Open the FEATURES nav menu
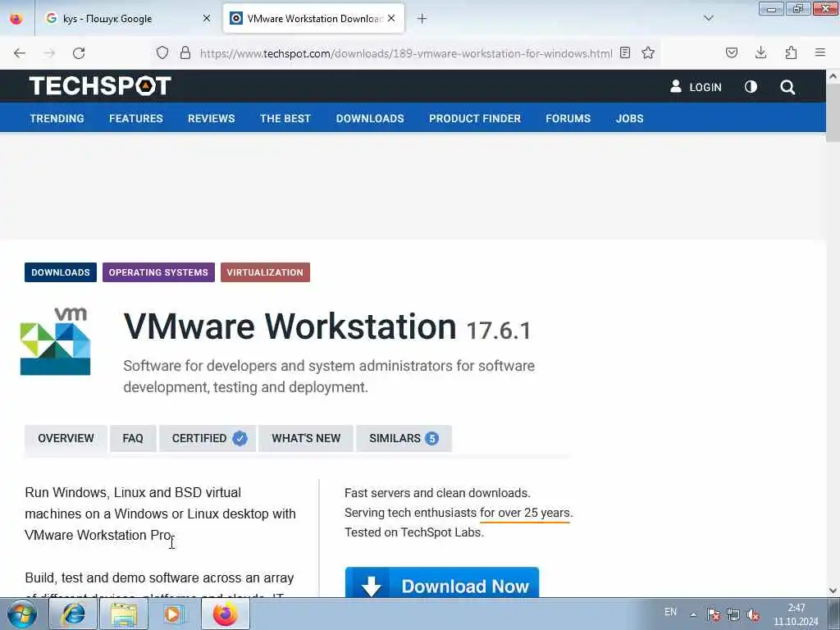The height and width of the screenshot is (630, 840). click(136, 118)
